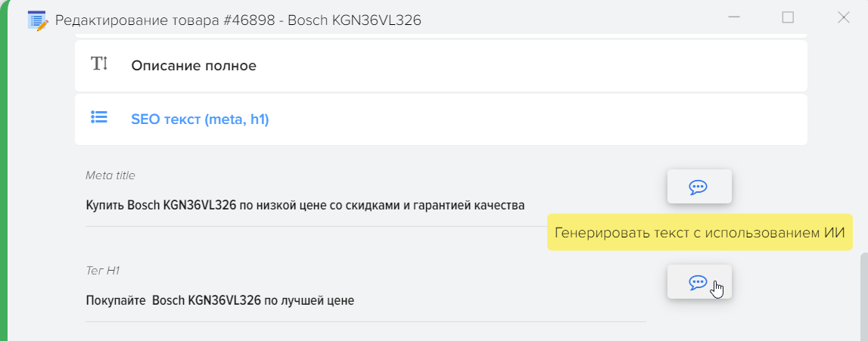Generate Meta title text with AI

[x=698, y=187]
